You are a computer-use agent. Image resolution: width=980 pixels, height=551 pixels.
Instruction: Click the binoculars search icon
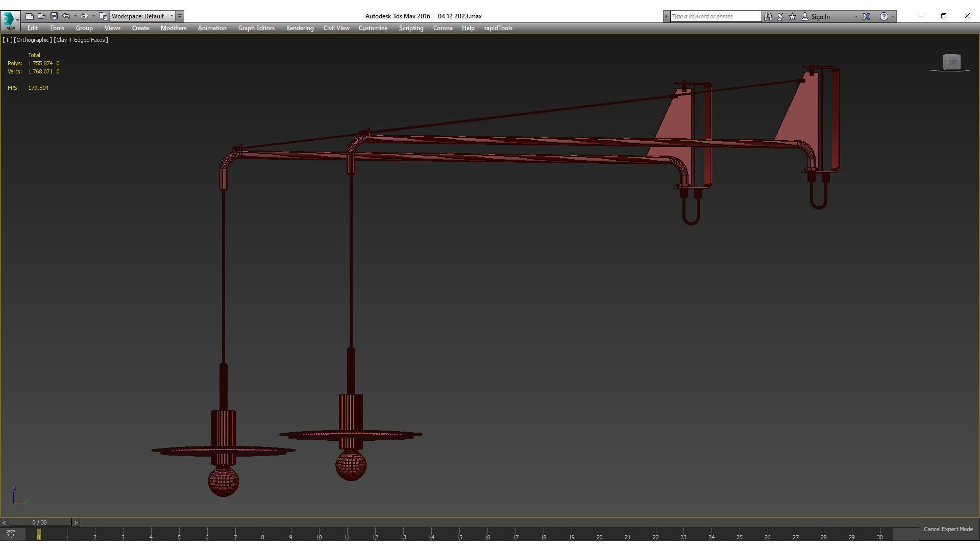click(x=768, y=16)
